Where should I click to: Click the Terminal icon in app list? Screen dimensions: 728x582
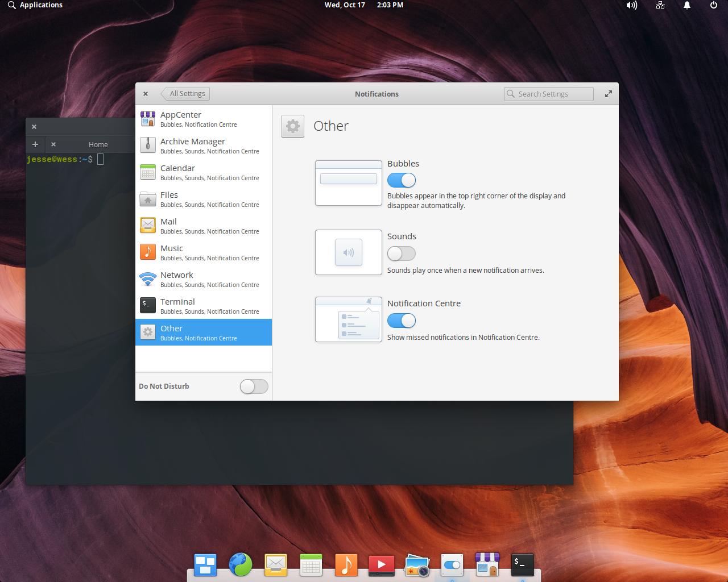click(148, 305)
